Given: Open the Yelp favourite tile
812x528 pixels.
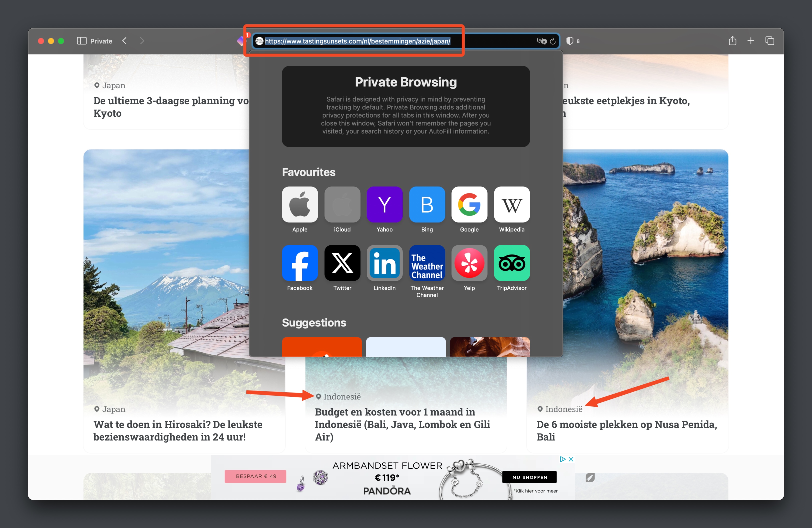Looking at the screenshot, I should click(x=469, y=263).
